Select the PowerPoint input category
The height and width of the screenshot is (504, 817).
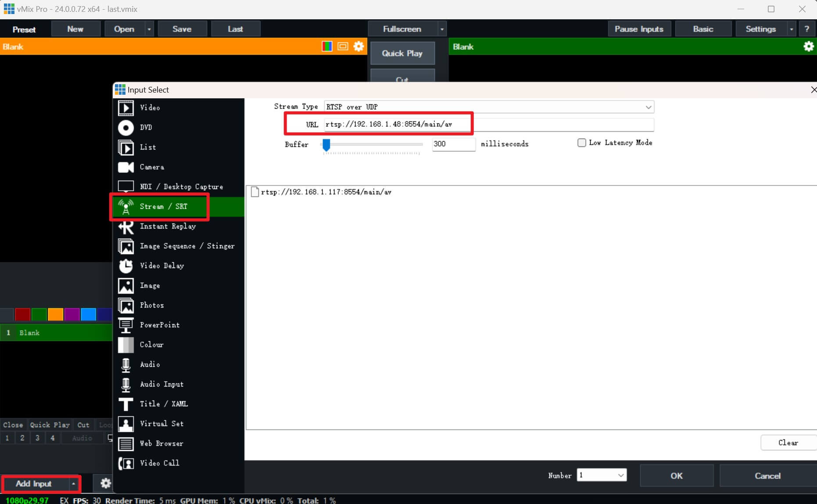point(160,325)
